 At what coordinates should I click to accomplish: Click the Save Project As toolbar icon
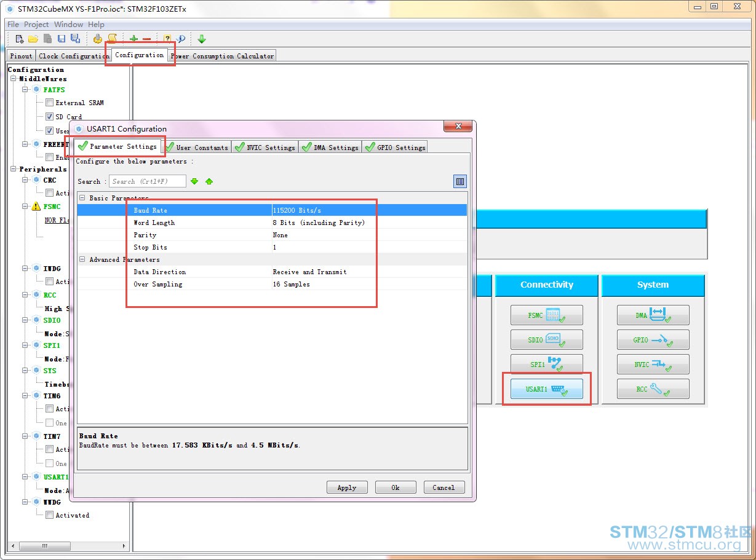(x=75, y=39)
